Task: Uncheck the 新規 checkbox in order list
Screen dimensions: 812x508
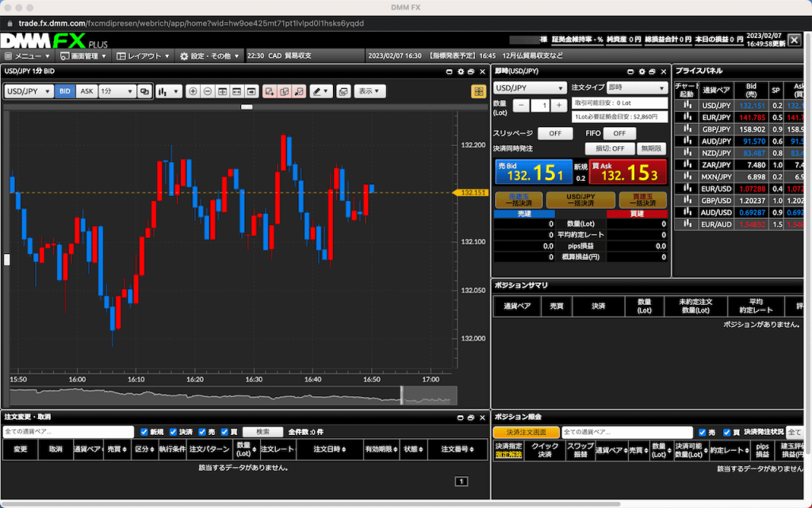Action: click(x=144, y=432)
